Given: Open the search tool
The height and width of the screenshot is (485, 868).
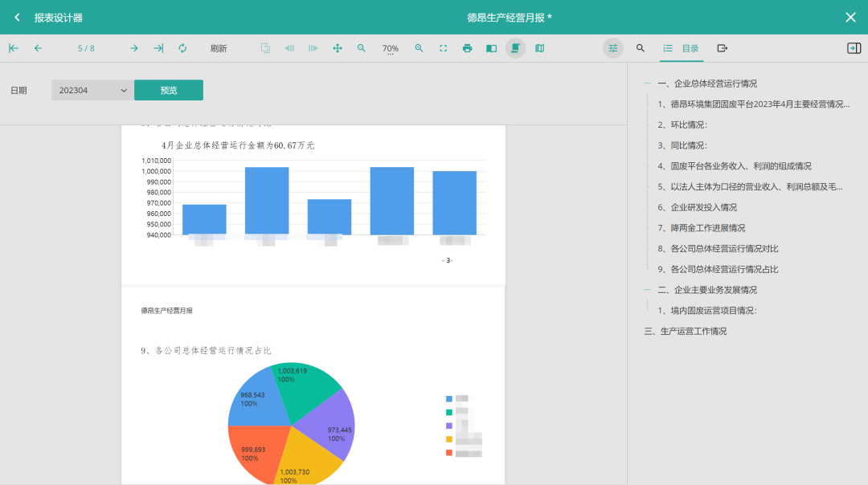Looking at the screenshot, I should (641, 49).
